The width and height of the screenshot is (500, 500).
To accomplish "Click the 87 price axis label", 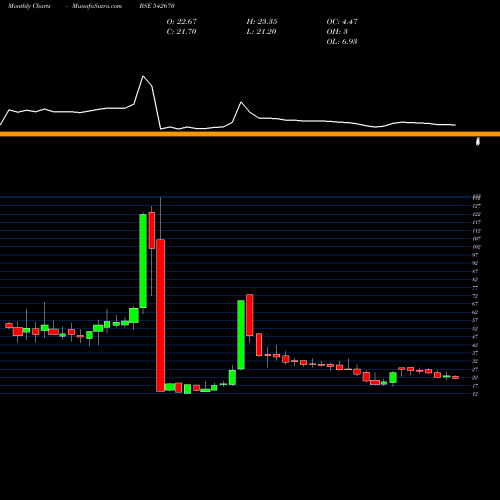I will pyautogui.click(x=475, y=271).
